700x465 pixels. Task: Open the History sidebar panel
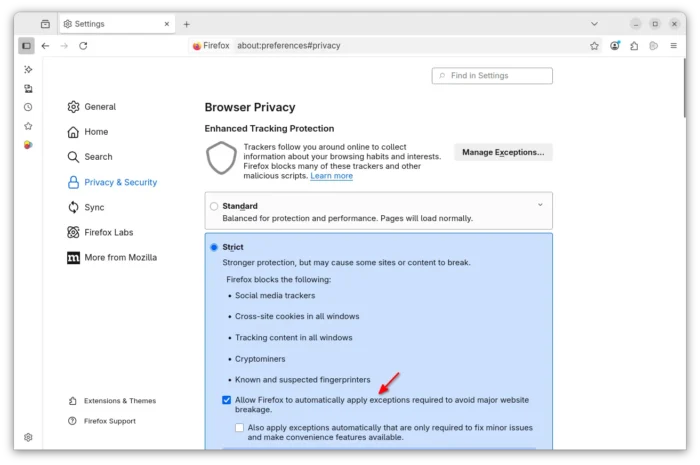[x=28, y=107]
